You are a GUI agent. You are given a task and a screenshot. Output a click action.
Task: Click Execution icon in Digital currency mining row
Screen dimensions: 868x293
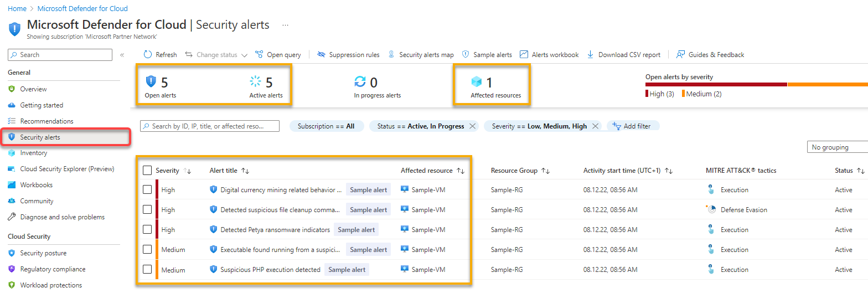[x=711, y=189]
